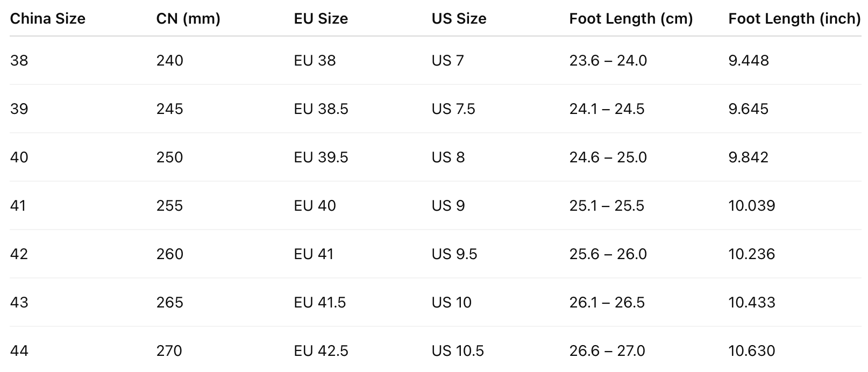Click the Foot Length (inch) header
868x372 pixels.
click(794, 19)
